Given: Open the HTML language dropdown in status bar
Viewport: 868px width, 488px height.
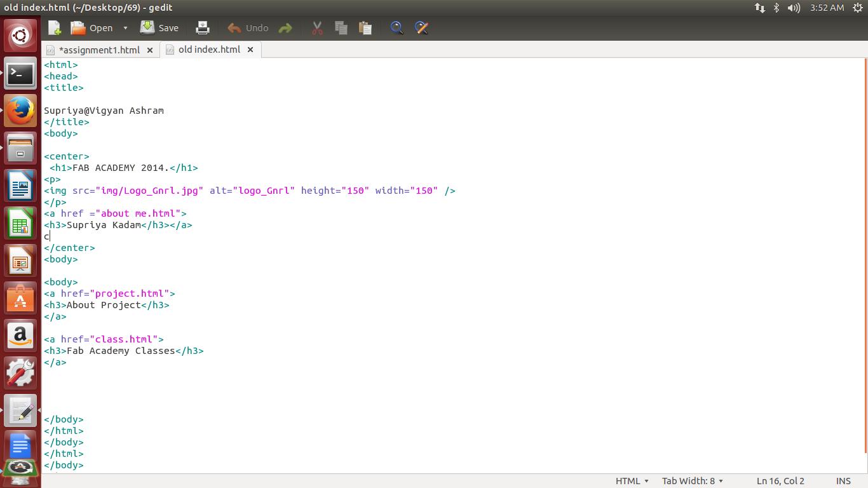Looking at the screenshot, I should pos(632,481).
